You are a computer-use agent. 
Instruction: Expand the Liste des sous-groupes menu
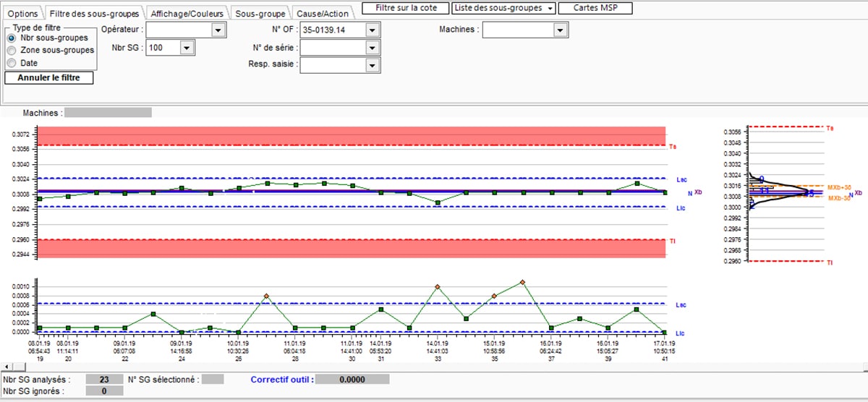tap(503, 8)
